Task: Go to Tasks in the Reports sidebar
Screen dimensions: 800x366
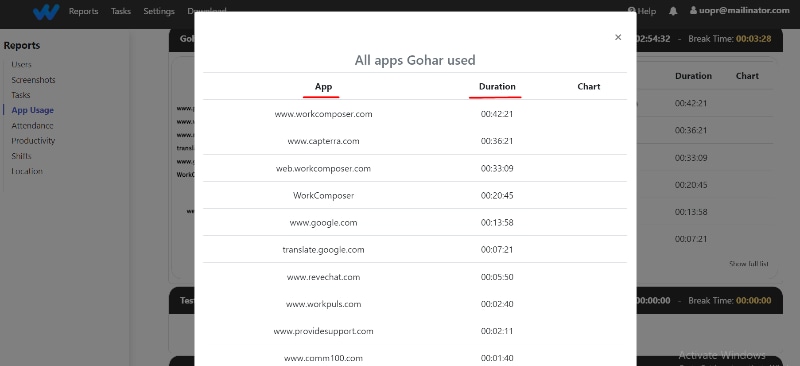Action: click(x=21, y=95)
